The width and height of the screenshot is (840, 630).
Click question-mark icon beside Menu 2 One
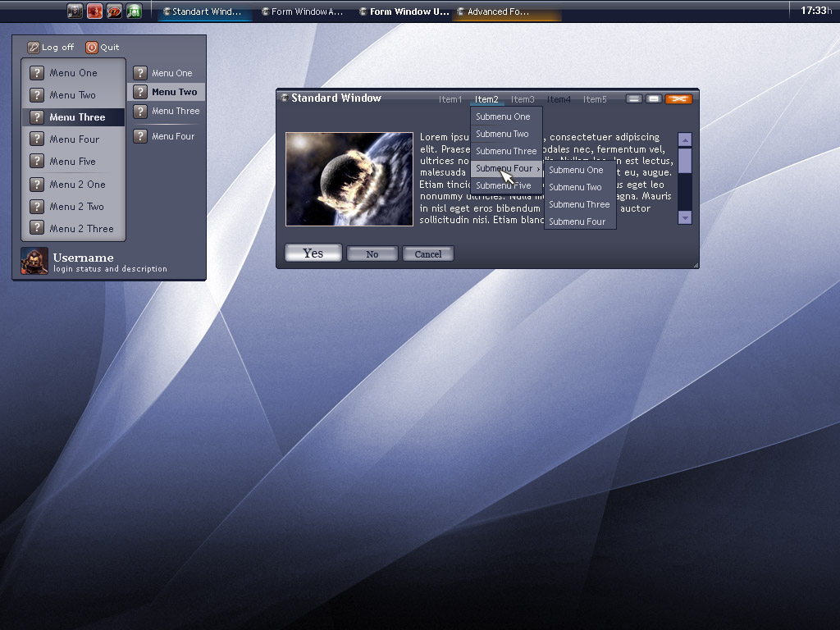(x=37, y=185)
